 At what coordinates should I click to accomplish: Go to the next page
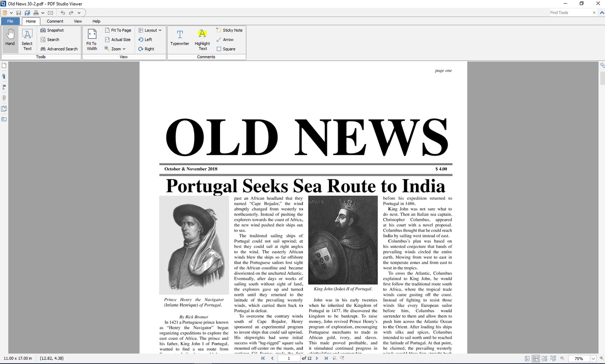(x=317, y=359)
